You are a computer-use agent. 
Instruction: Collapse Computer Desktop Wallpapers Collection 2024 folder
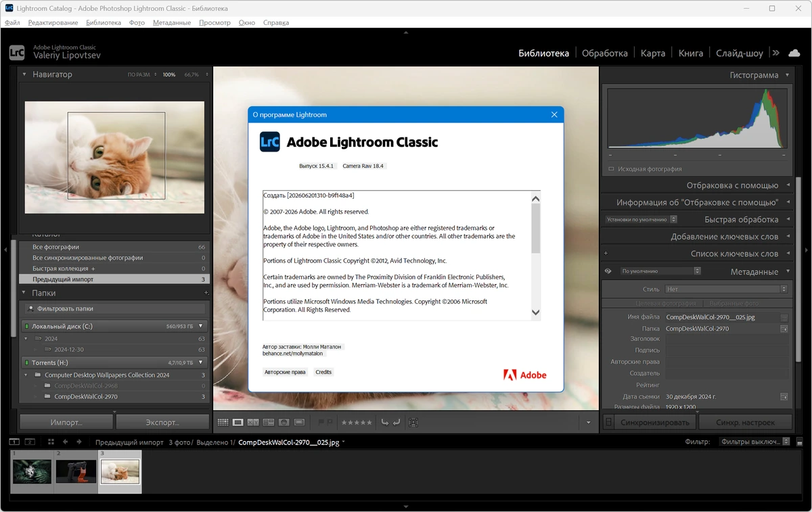pos(26,375)
